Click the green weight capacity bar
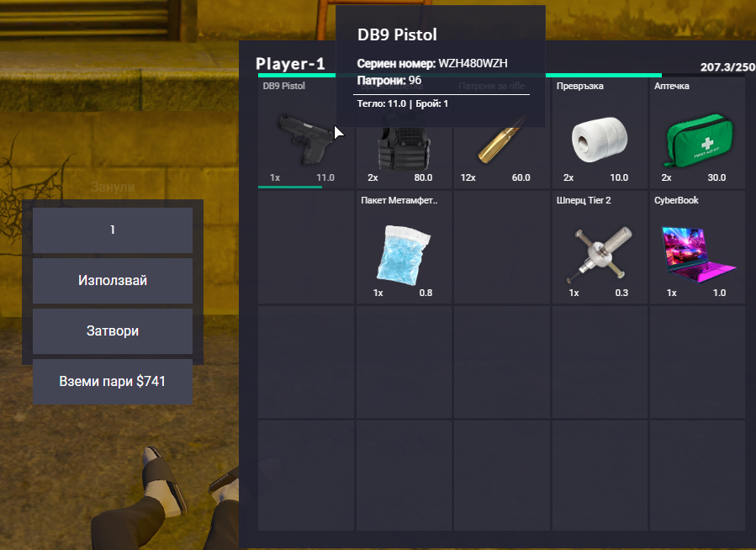 pyautogui.click(x=459, y=75)
